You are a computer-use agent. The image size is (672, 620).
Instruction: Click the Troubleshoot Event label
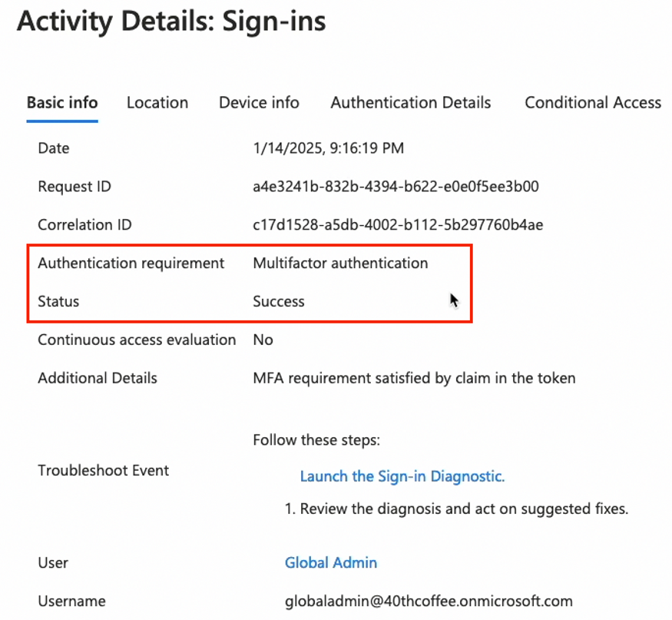pos(104,470)
